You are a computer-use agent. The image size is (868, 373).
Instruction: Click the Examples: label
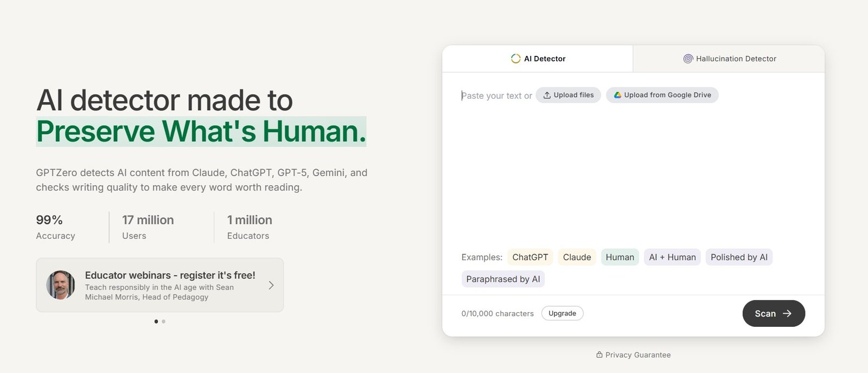pyautogui.click(x=482, y=257)
